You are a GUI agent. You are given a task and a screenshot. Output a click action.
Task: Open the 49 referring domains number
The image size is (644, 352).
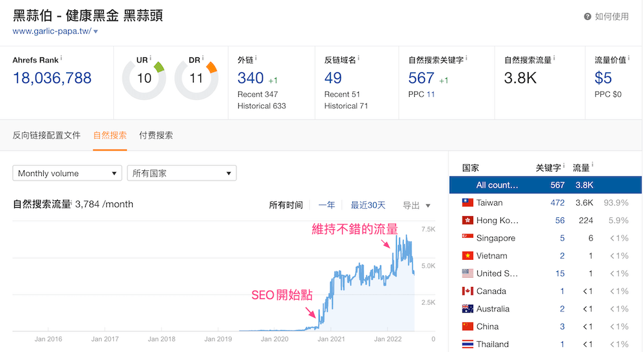point(333,78)
